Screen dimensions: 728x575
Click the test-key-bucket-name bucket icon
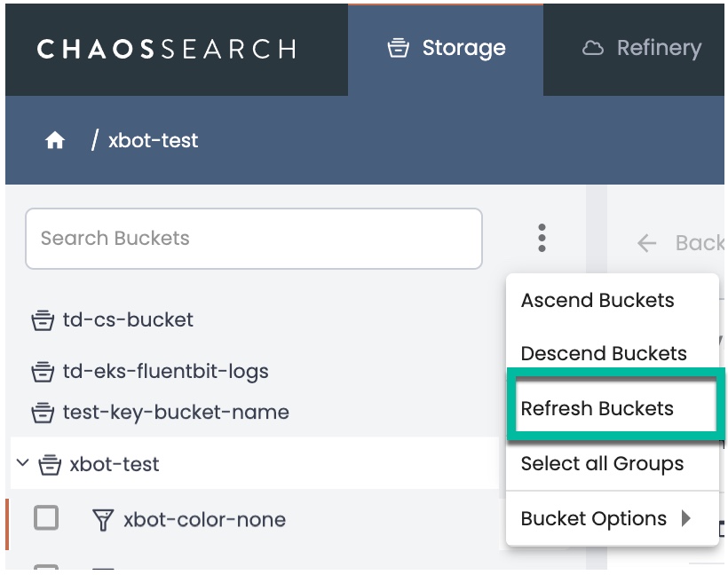pyautogui.click(x=43, y=413)
